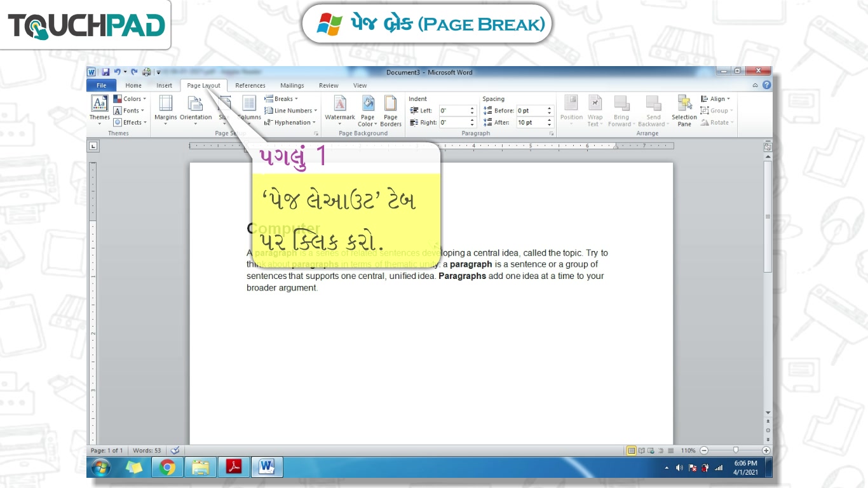Click inside the Indent Left field
This screenshot has width=868, height=488.
coord(454,111)
